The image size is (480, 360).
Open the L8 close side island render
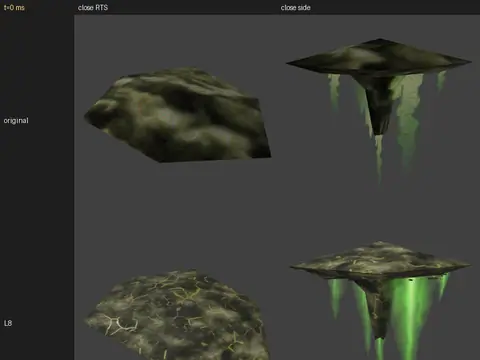pyautogui.click(x=380, y=300)
